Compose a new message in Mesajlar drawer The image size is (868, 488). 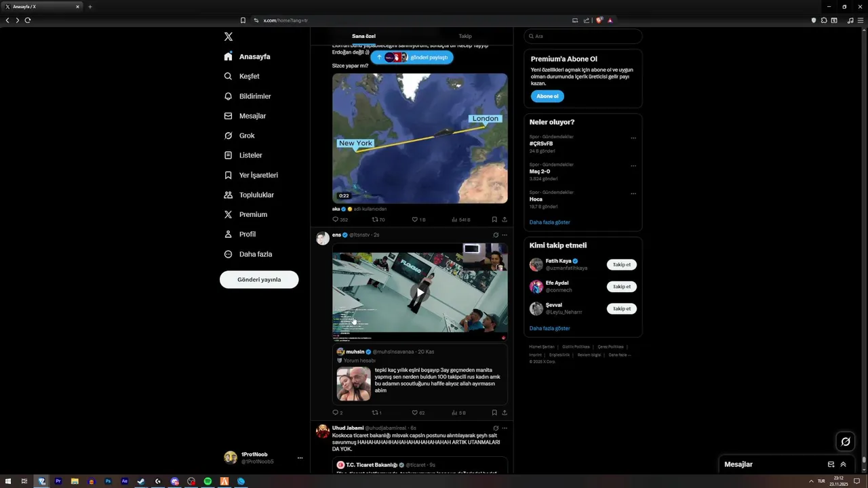point(831,464)
